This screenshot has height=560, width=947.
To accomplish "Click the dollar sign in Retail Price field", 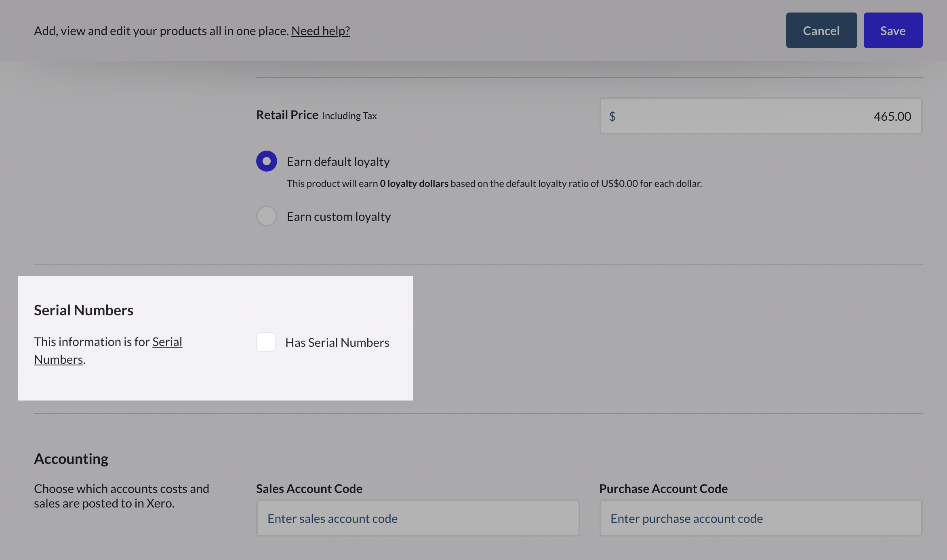I will (612, 116).
